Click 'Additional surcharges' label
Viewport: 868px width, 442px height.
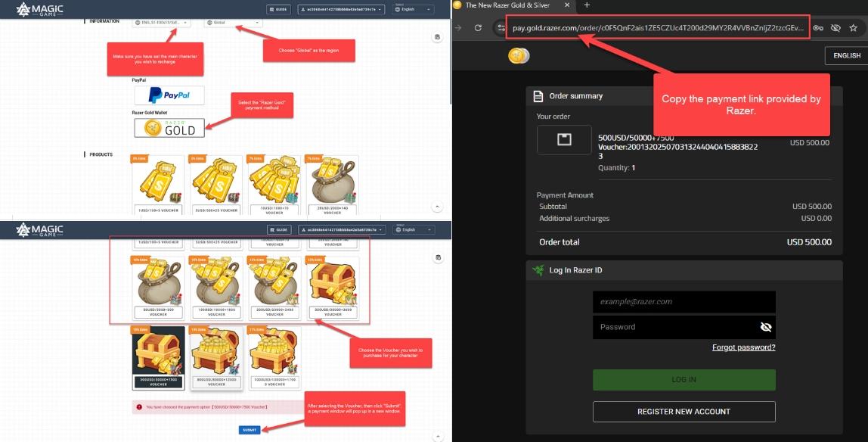tap(574, 218)
